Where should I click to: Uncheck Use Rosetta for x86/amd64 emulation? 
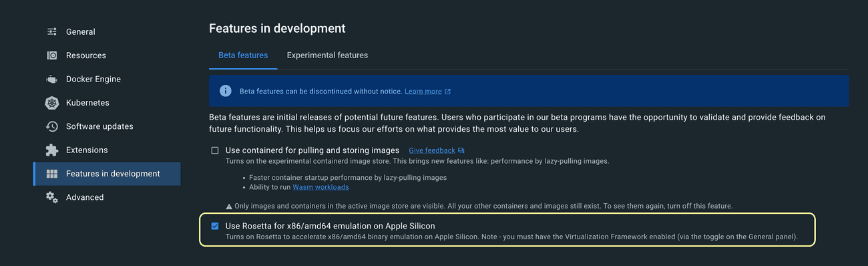[215, 226]
